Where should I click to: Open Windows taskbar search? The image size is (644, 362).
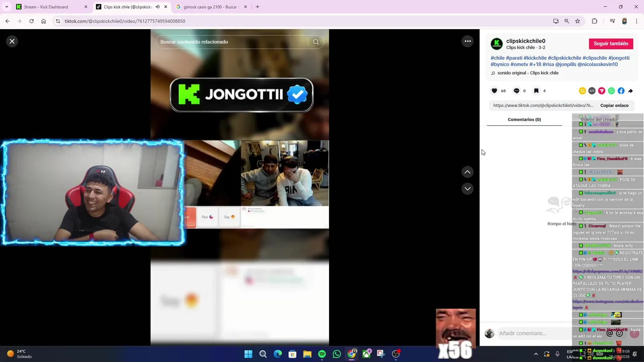(x=263, y=354)
